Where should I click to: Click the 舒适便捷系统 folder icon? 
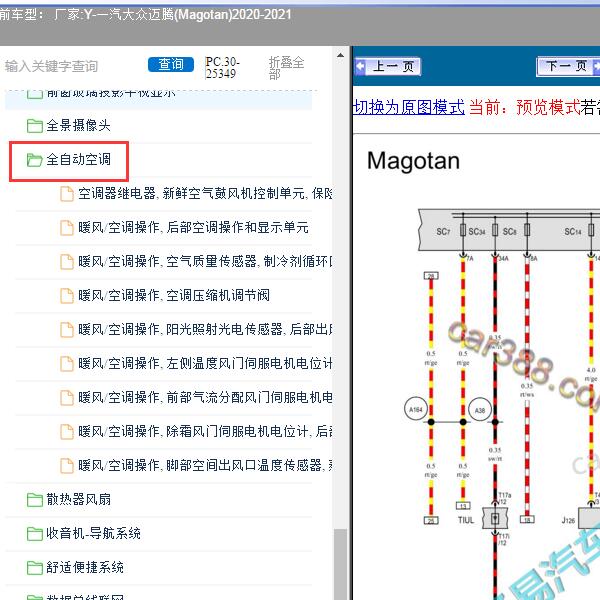click(34, 568)
